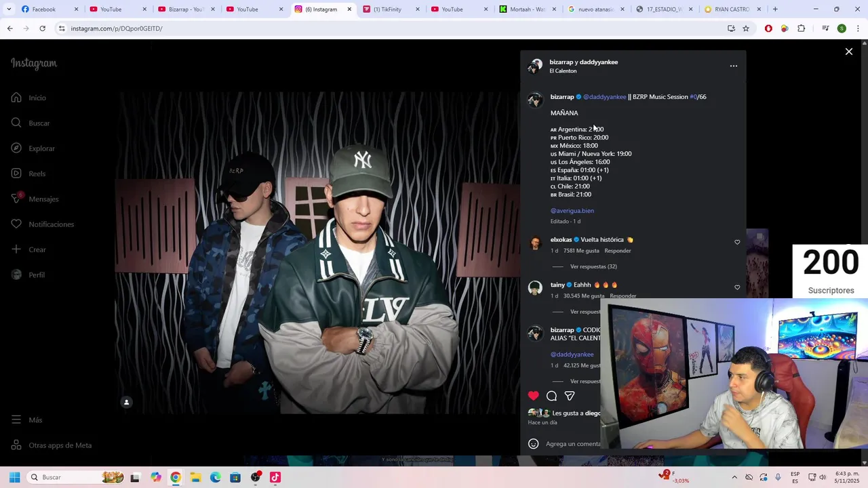Open elxokas profile from comment
This screenshot has height=488, width=868.
pyautogui.click(x=561, y=240)
